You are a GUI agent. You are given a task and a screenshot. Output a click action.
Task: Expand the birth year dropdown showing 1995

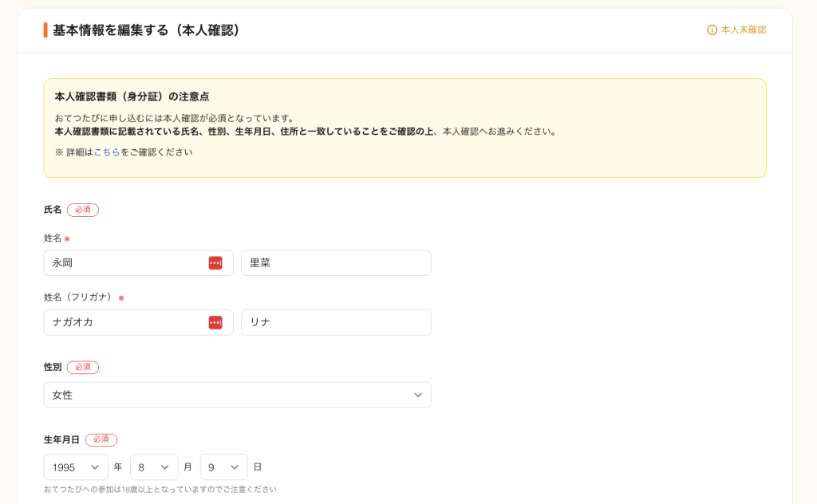pos(76,467)
